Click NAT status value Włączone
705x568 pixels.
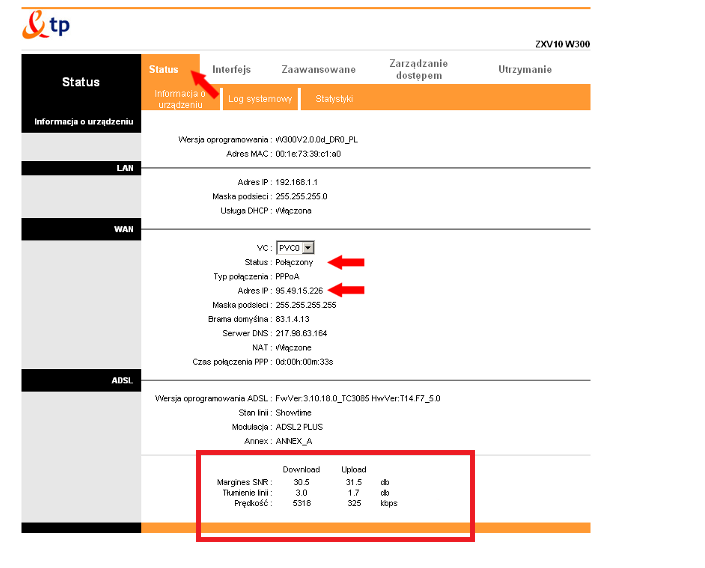293,348
